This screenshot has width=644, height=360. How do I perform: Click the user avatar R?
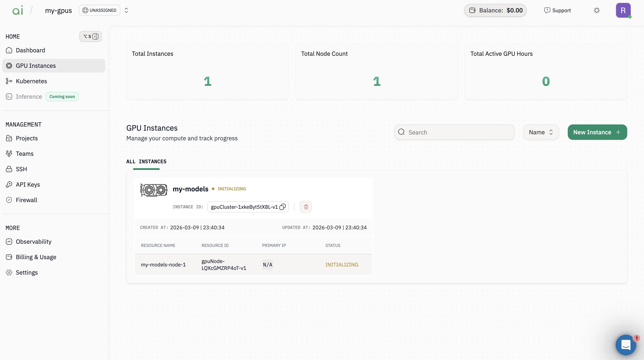[623, 10]
